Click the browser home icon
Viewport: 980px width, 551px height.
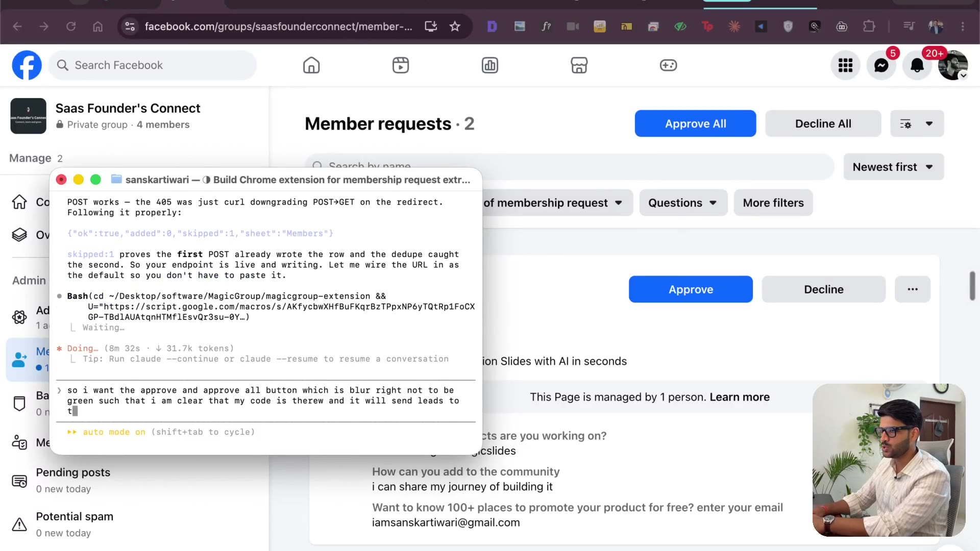97,27
